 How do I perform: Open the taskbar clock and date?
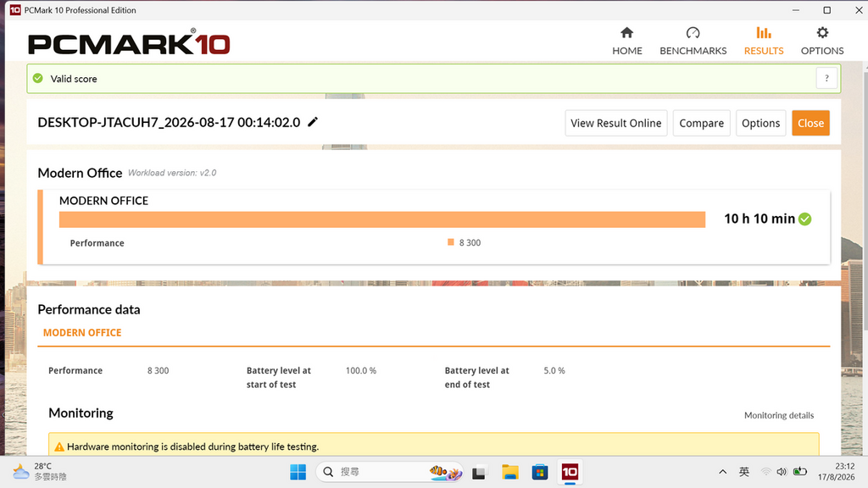click(837, 471)
